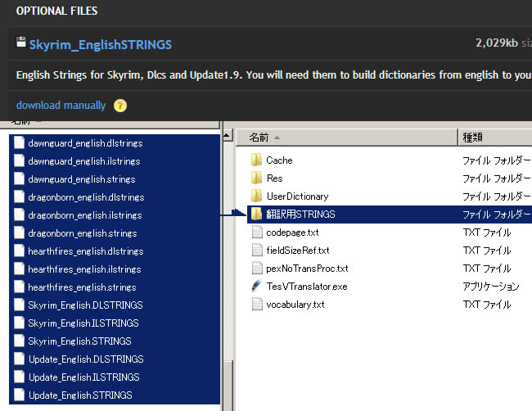Click the Skyrim_English.DLSTRINGS file icon

(20, 305)
